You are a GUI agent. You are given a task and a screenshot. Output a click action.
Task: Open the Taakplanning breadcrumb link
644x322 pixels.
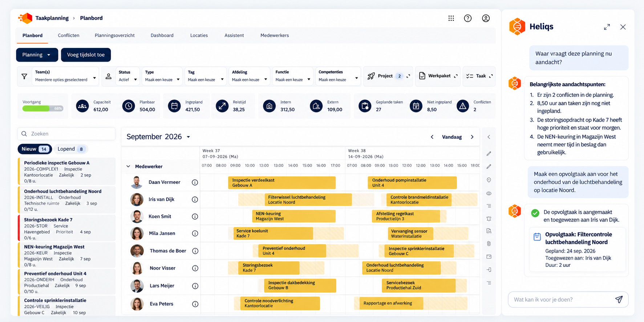click(52, 18)
